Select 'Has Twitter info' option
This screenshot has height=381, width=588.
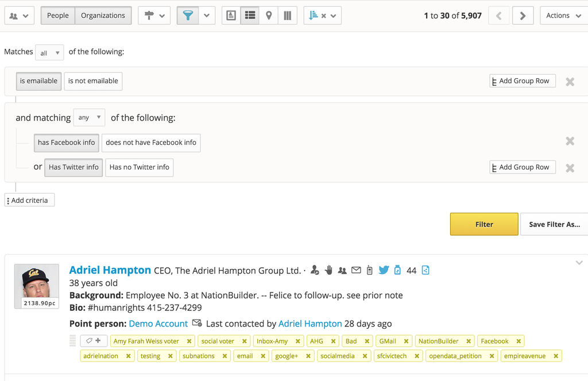[x=73, y=167]
